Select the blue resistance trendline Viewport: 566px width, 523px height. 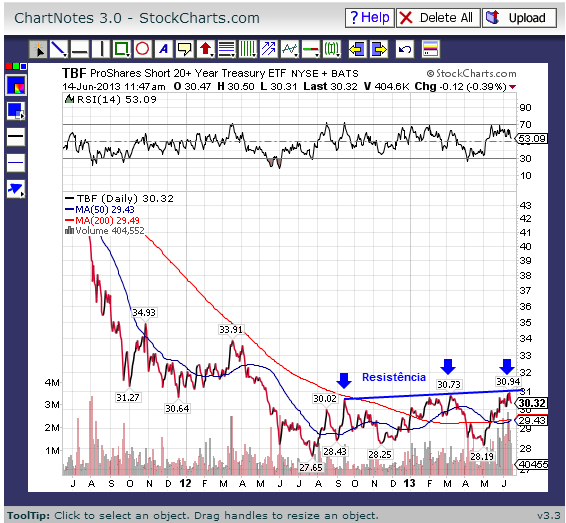coord(433,395)
